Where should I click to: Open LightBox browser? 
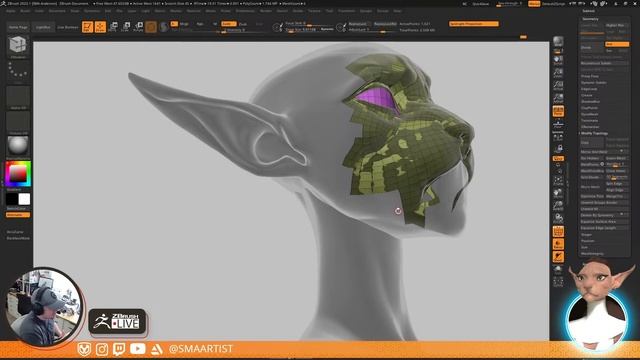[43, 27]
